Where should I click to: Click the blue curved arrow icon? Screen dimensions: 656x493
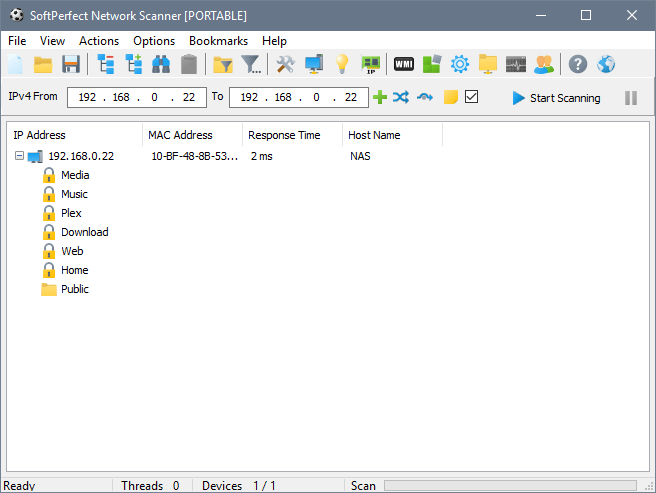pyautogui.click(x=425, y=97)
